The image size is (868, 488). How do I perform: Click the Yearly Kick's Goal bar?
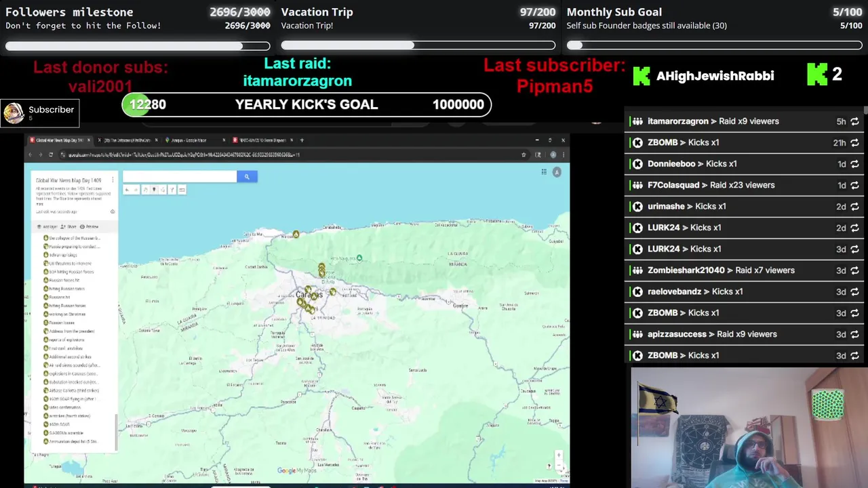click(307, 104)
